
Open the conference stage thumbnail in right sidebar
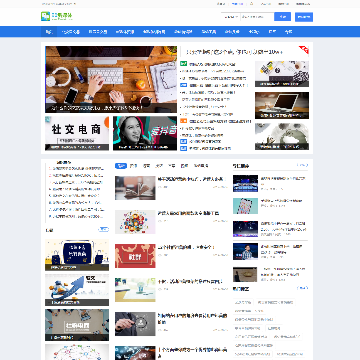pyautogui.click(x=245, y=183)
